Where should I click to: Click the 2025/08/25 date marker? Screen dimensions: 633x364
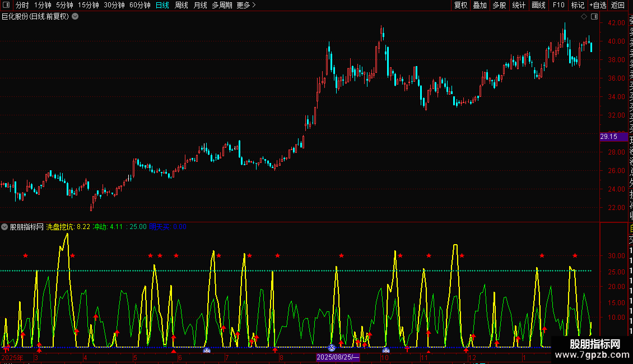(337, 357)
